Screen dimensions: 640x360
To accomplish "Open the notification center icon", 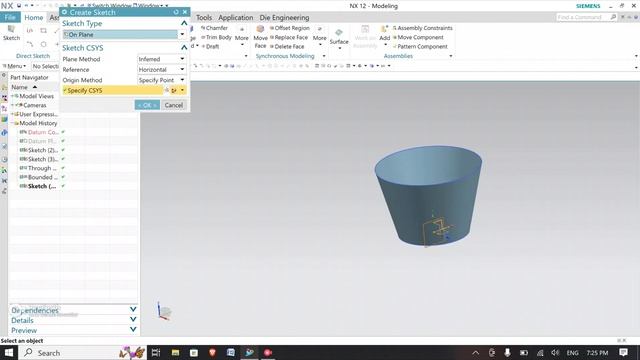I will point(623,353).
